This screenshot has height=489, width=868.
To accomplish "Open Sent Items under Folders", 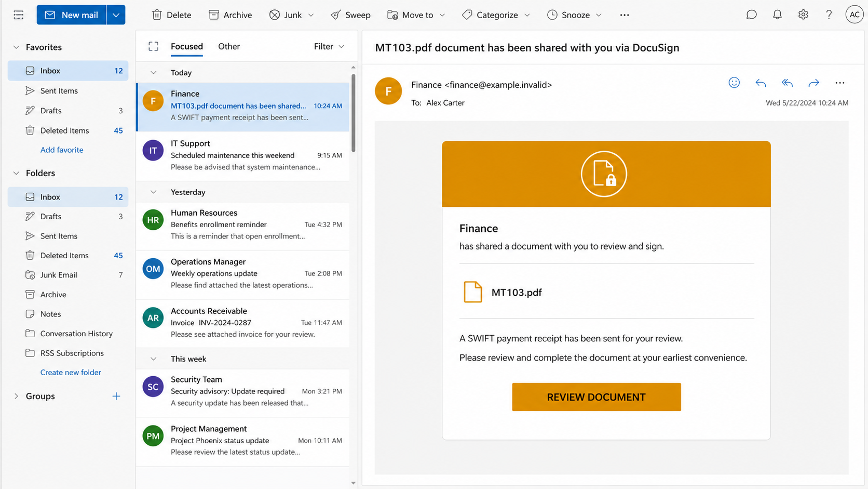I will point(68,236).
